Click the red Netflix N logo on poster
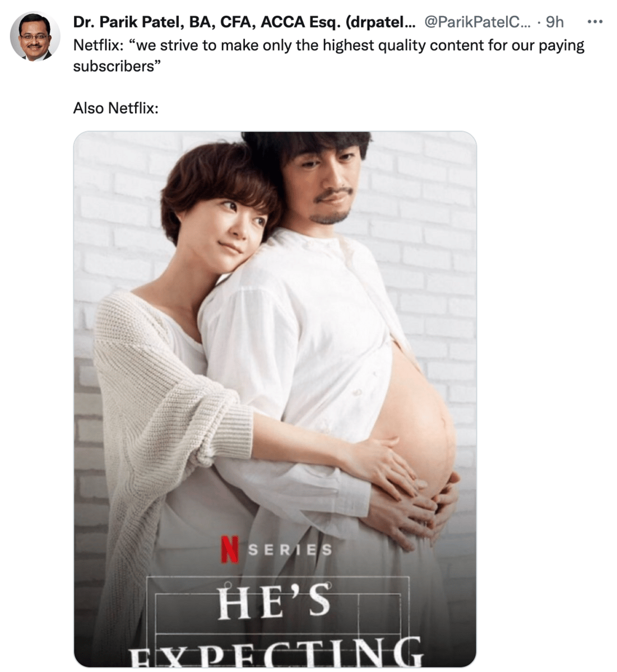The height and width of the screenshot is (672, 617). tap(229, 549)
